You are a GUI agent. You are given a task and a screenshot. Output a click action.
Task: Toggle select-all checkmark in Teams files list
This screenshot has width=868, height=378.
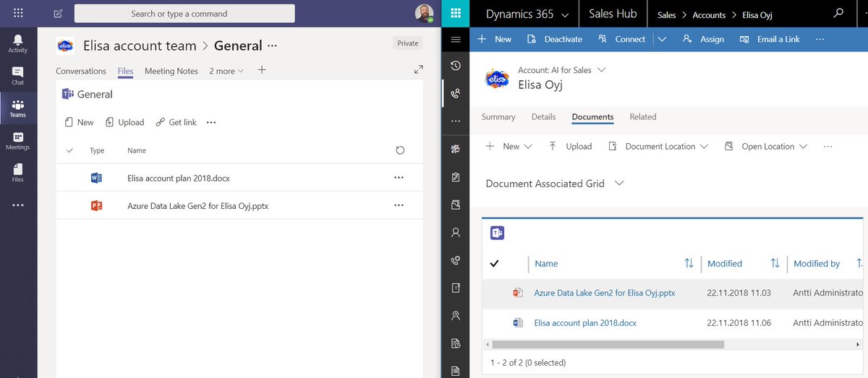(69, 150)
